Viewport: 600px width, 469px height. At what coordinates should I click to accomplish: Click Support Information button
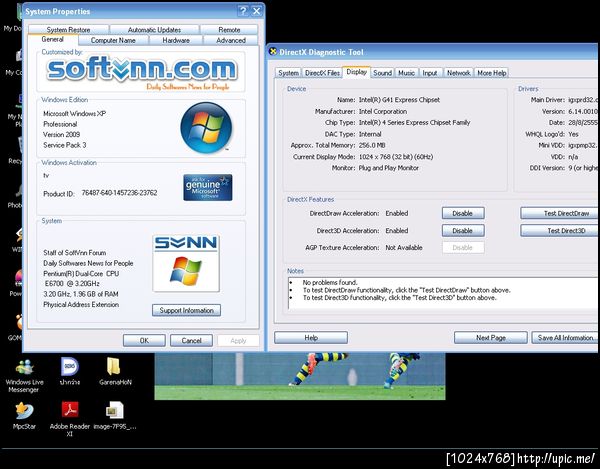[x=186, y=310]
